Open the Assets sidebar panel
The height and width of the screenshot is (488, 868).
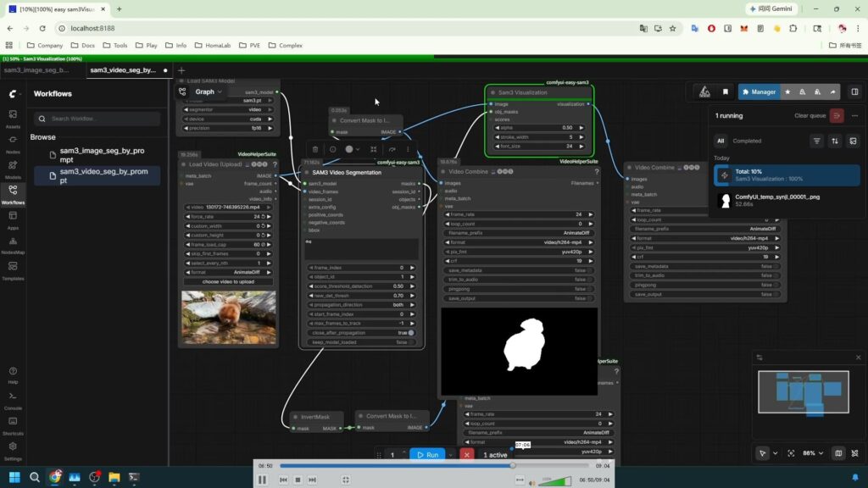pos(13,117)
